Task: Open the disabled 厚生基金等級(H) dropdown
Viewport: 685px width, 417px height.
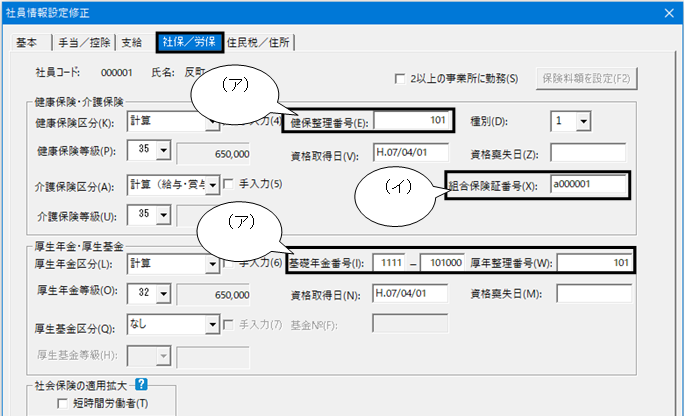Action: (x=163, y=356)
